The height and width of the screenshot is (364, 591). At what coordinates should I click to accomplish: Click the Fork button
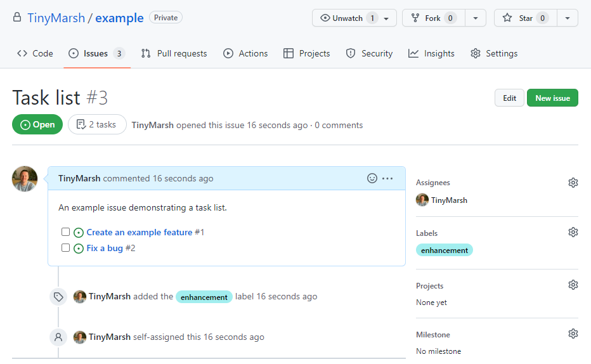click(x=434, y=18)
